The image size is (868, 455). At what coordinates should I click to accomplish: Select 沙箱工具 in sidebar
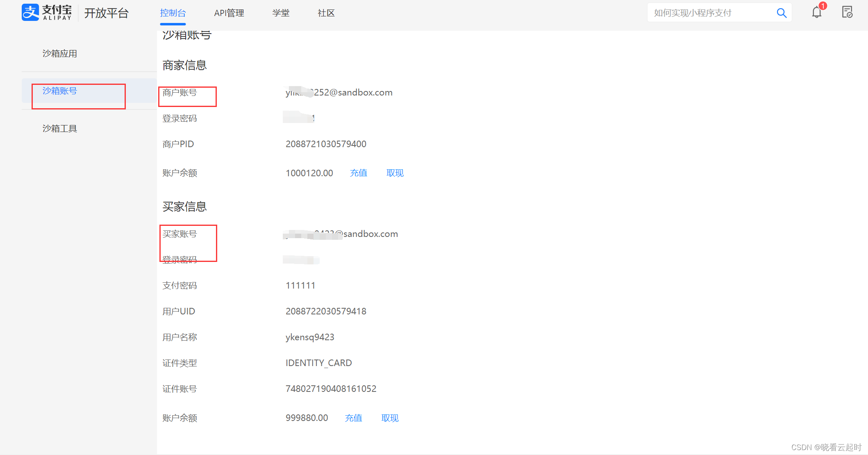pos(60,129)
